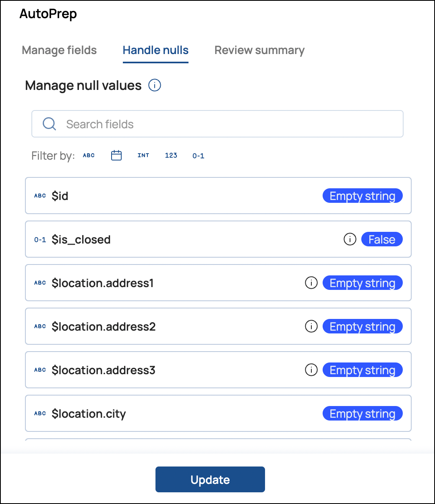Filter fields by the calendar date icon
The image size is (435, 504).
pyautogui.click(x=116, y=155)
